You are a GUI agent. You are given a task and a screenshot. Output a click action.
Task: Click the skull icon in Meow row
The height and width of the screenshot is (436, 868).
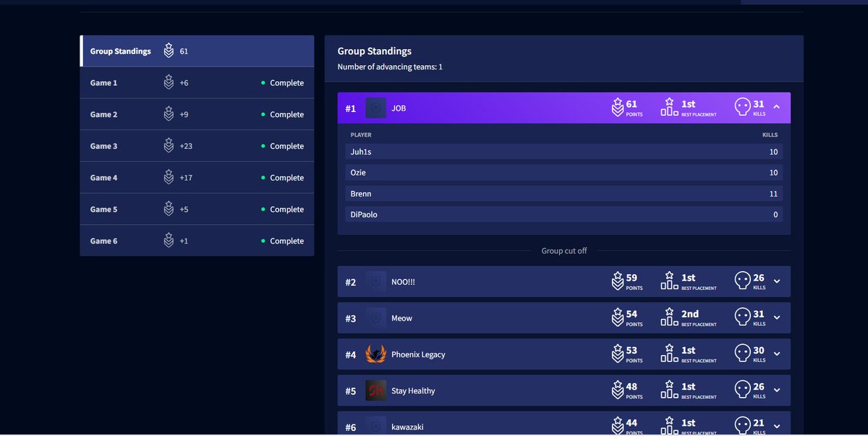(742, 317)
